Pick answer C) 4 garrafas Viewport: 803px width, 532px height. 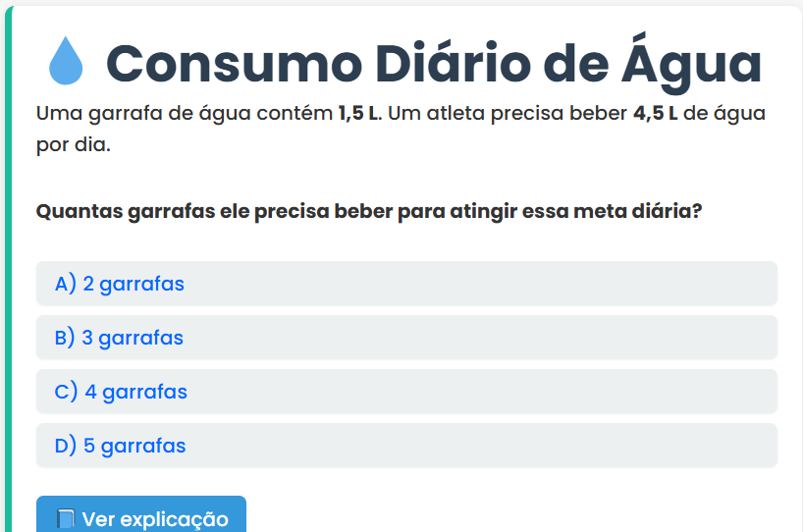click(406, 392)
